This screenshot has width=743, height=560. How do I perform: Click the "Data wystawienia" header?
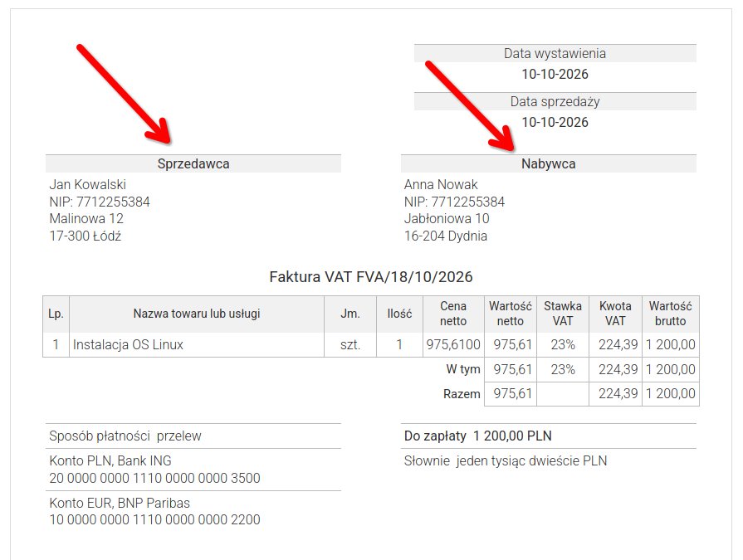555,53
